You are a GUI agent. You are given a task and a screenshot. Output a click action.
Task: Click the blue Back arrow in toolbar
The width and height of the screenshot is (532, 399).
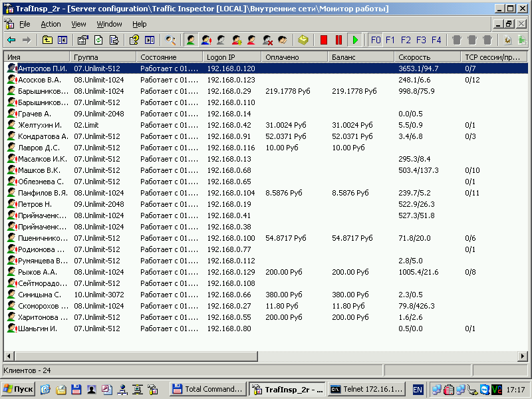click(x=11, y=41)
